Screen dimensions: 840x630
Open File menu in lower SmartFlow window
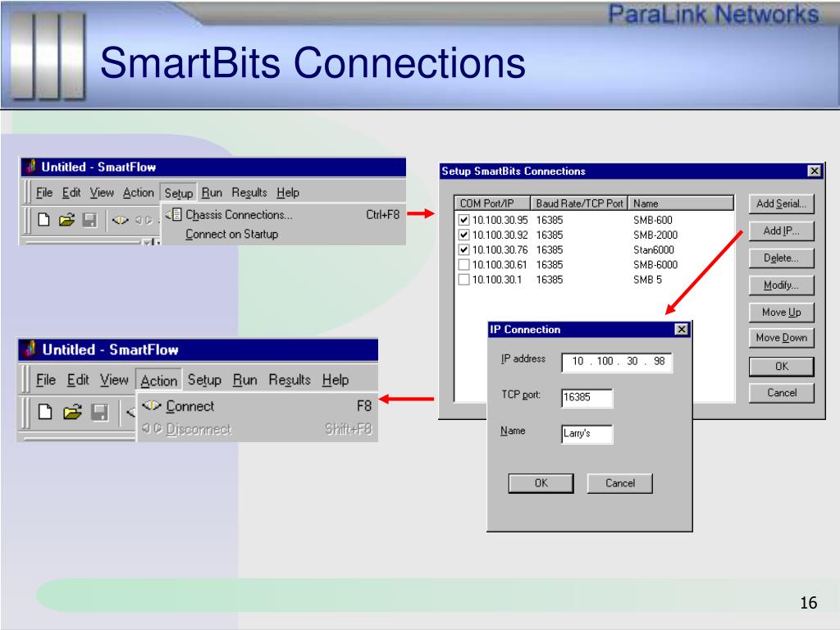(46, 380)
